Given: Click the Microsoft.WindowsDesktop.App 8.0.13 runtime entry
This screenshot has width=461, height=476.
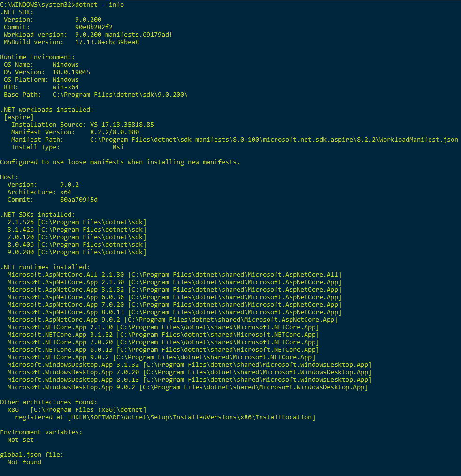Looking at the screenshot, I should tap(189, 380).
